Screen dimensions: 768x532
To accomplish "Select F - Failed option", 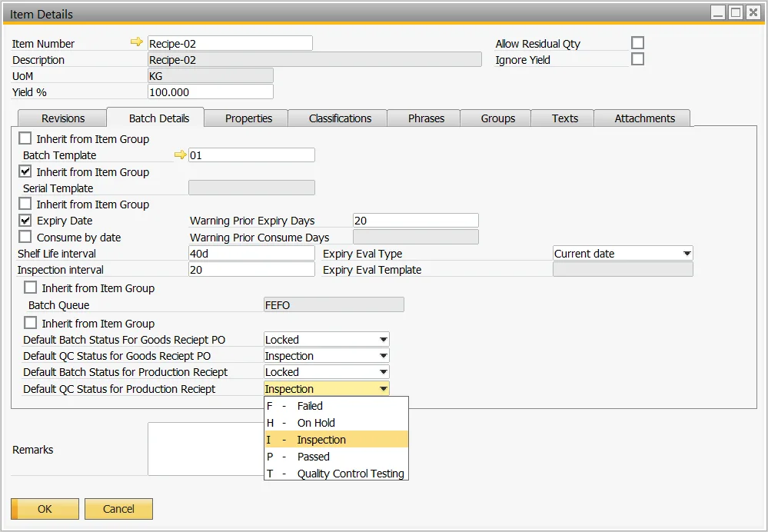I will tap(336, 406).
